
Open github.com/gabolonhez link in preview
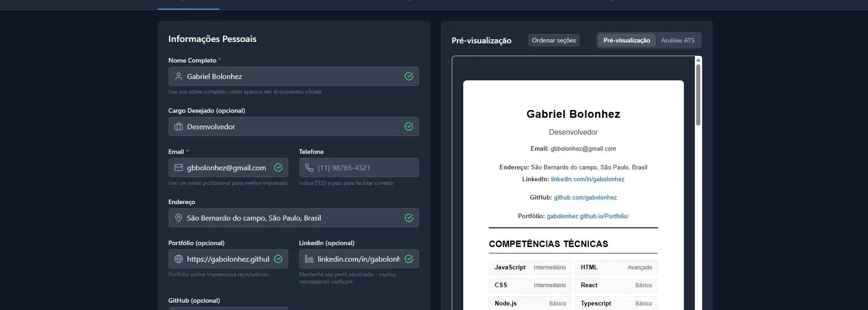(585, 197)
